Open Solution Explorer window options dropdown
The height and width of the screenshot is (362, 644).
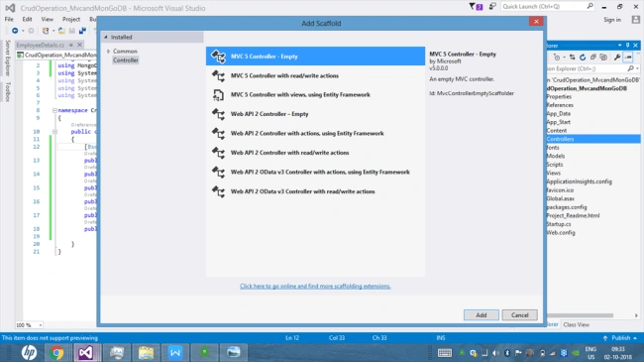[x=620, y=46]
